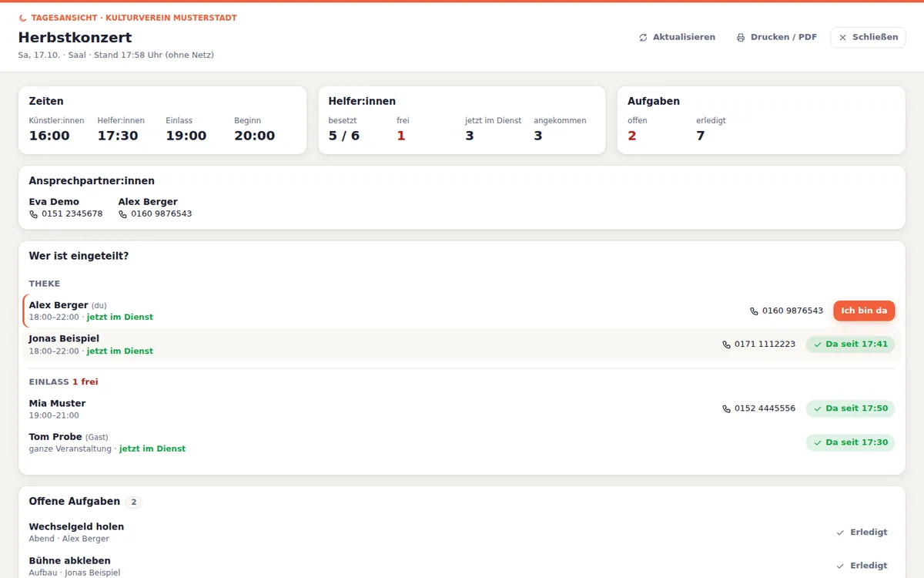Click the '1 frei' label under Einlass
This screenshot has height=578, width=924.
(85, 382)
